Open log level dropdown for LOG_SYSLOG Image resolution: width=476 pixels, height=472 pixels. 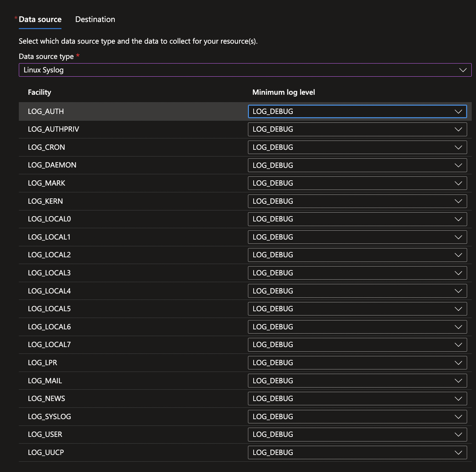pos(357,417)
